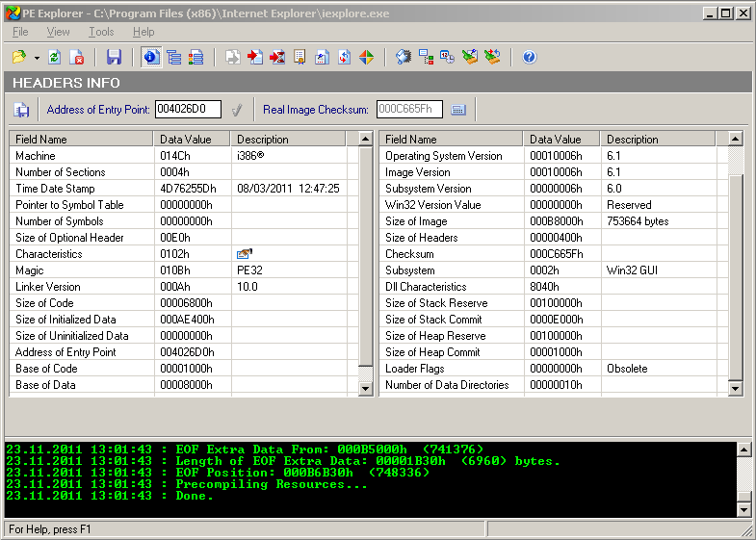The width and height of the screenshot is (756, 540).
Task: Click the right table's Description column header
Action: [658, 140]
